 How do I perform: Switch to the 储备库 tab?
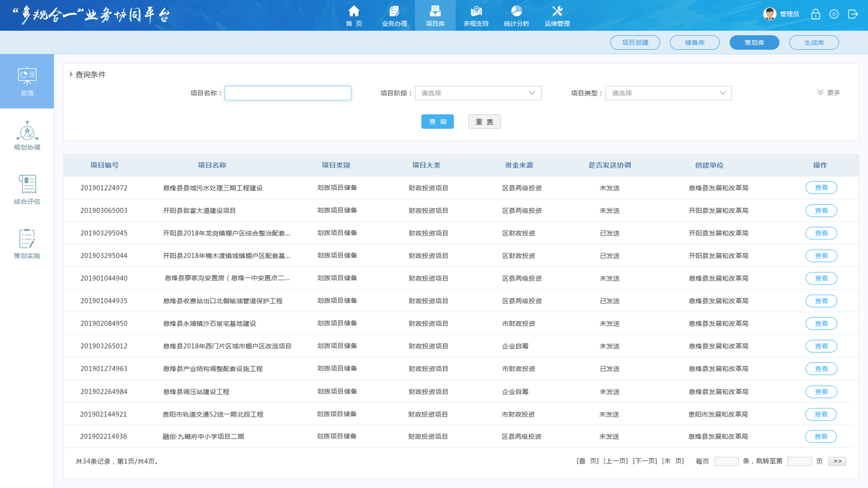tap(695, 43)
